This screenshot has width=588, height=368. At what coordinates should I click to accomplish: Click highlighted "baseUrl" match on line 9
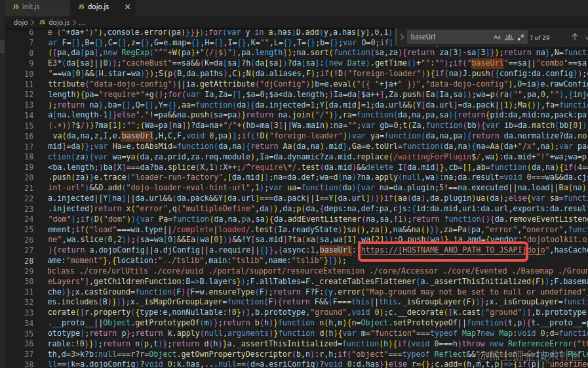488,63
